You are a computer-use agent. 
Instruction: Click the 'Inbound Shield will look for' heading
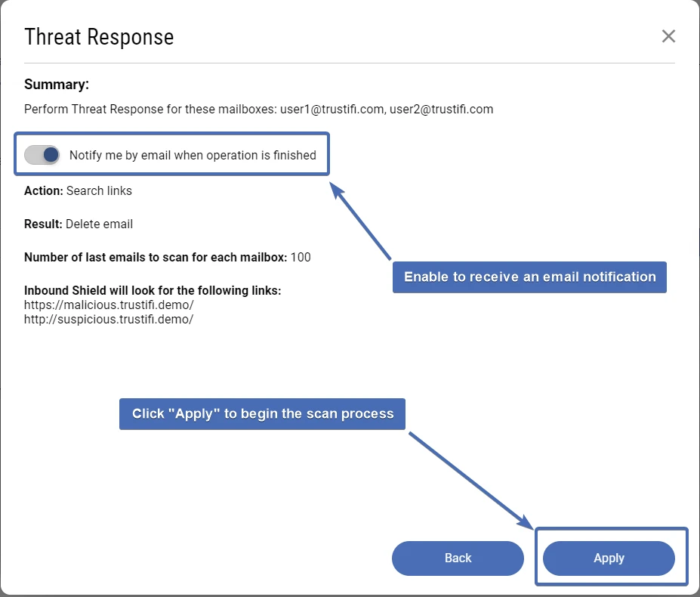(x=153, y=290)
